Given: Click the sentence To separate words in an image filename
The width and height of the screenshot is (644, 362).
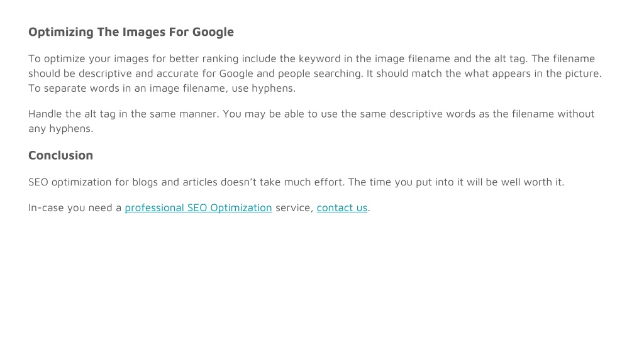Looking at the screenshot, I should (x=162, y=88).
